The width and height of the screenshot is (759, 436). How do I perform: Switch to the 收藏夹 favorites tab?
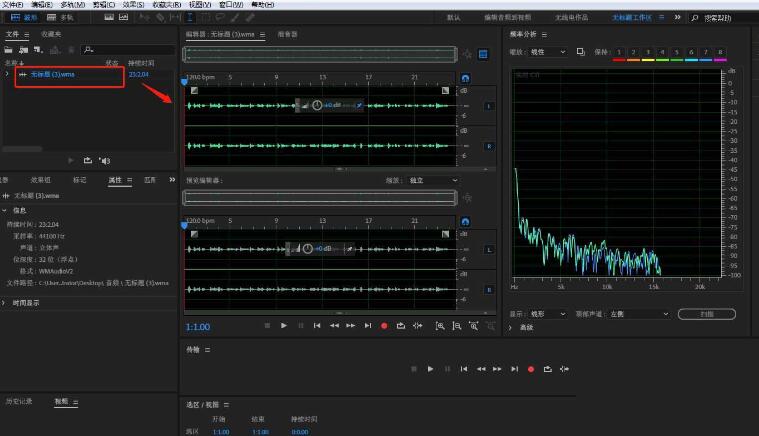50,34
